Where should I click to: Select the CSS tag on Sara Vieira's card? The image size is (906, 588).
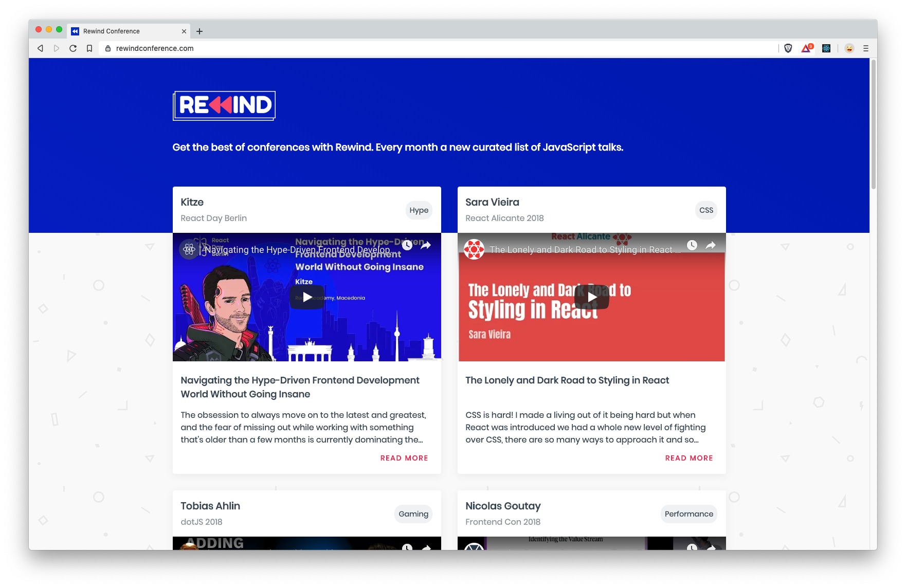pyautogui.click(x=705, y=210)
